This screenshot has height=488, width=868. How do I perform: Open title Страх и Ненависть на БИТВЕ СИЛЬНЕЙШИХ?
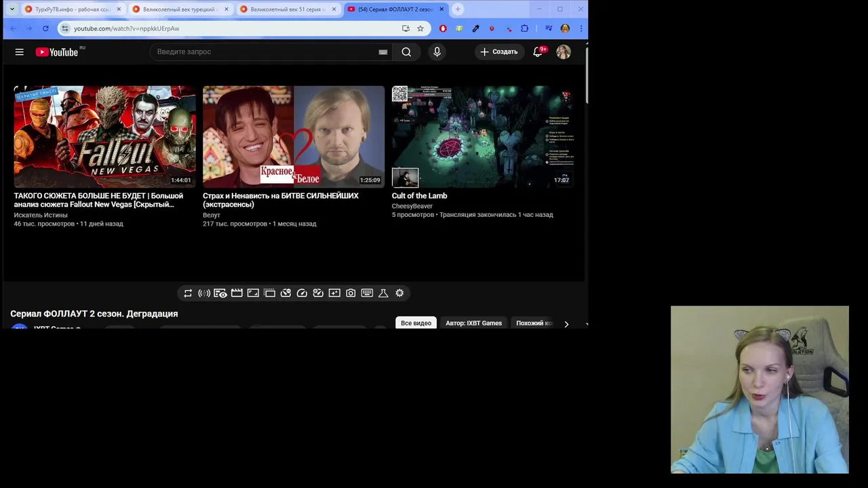[281, 200]
